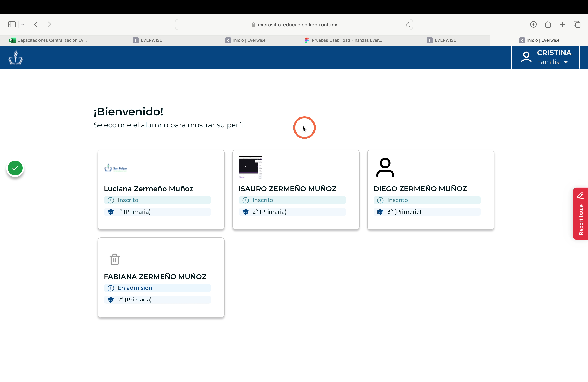Go back to previous page
Image resolution: width=588 pixels, height=382 pixels.
(x=36, y=24)
